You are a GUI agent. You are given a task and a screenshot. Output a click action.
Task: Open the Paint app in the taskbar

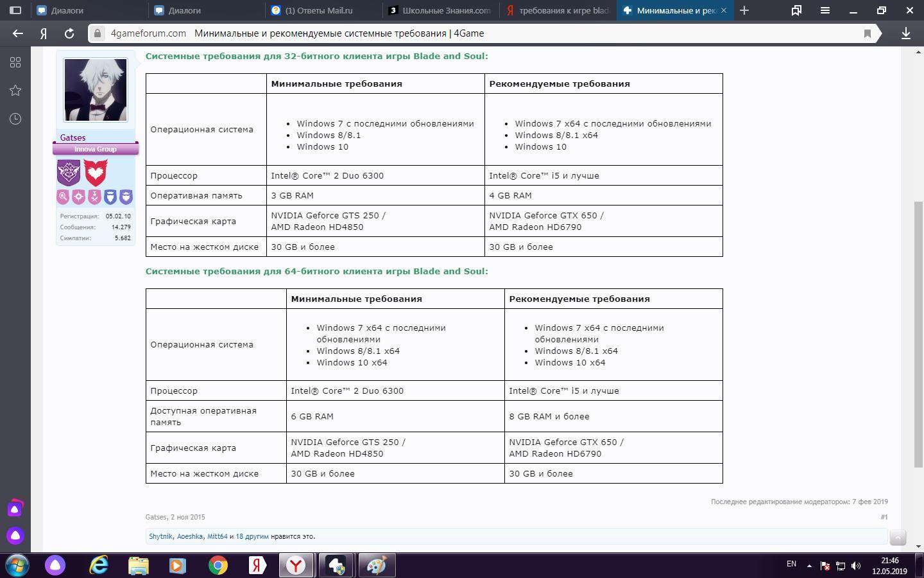[376, 565]
